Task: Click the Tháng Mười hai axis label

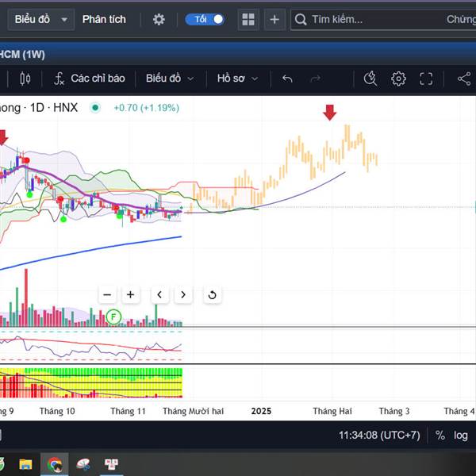Action: click(x=193, y=411)
